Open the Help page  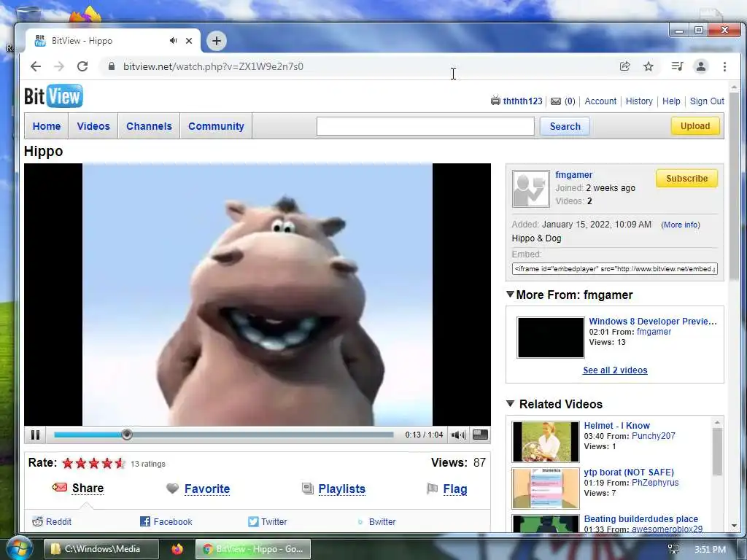tap(671, 101)
